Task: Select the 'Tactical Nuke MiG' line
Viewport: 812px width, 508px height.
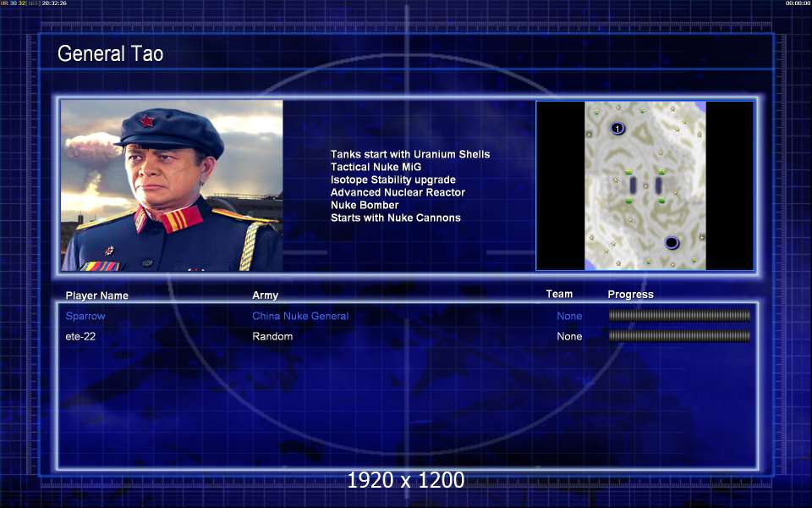Action: click(376, 167)
